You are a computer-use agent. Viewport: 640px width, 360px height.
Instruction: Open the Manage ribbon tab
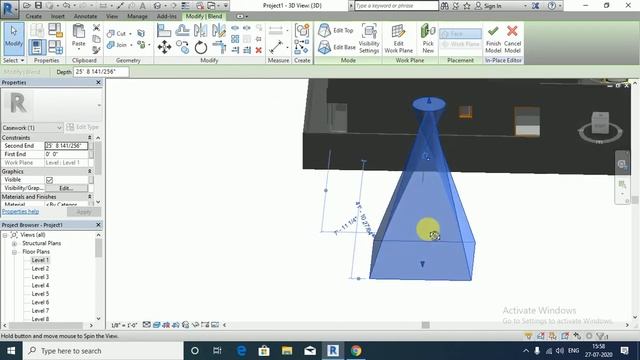pos(137,16)
